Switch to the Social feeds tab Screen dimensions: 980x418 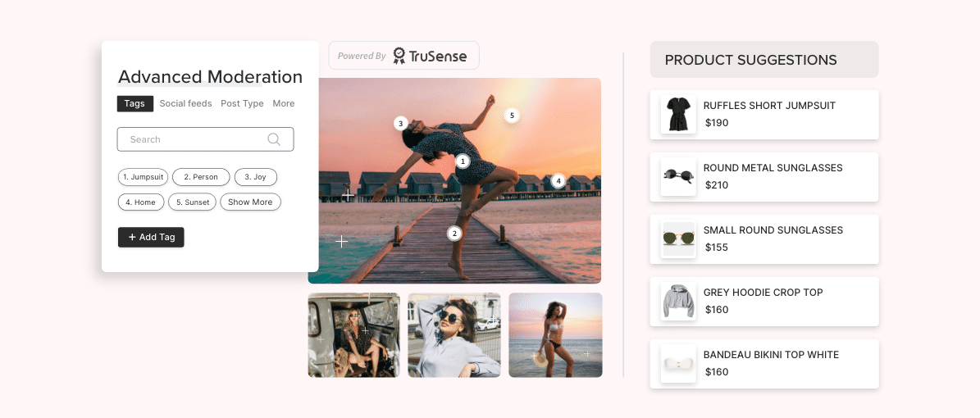click(185, 104)
